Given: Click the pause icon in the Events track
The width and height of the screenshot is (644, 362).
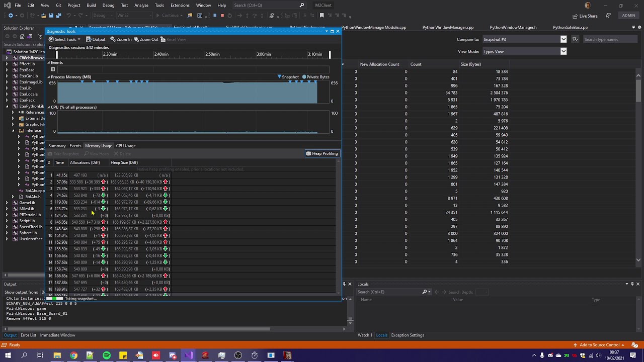Looking at the screenshot, I should tap(53, 69).
